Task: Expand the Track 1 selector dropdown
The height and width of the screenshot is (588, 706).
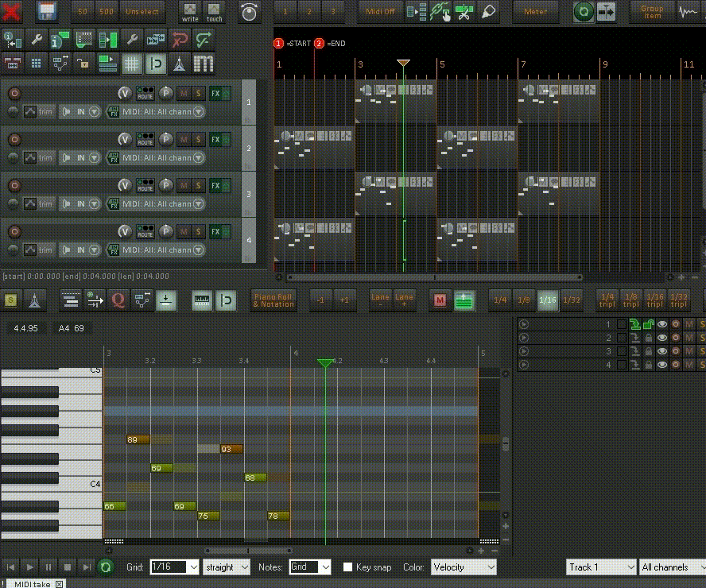Action: tap(602, 567)
